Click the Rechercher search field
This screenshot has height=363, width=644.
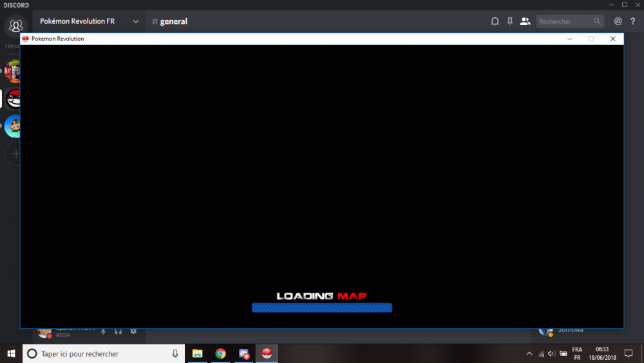[x=570, y=21]
